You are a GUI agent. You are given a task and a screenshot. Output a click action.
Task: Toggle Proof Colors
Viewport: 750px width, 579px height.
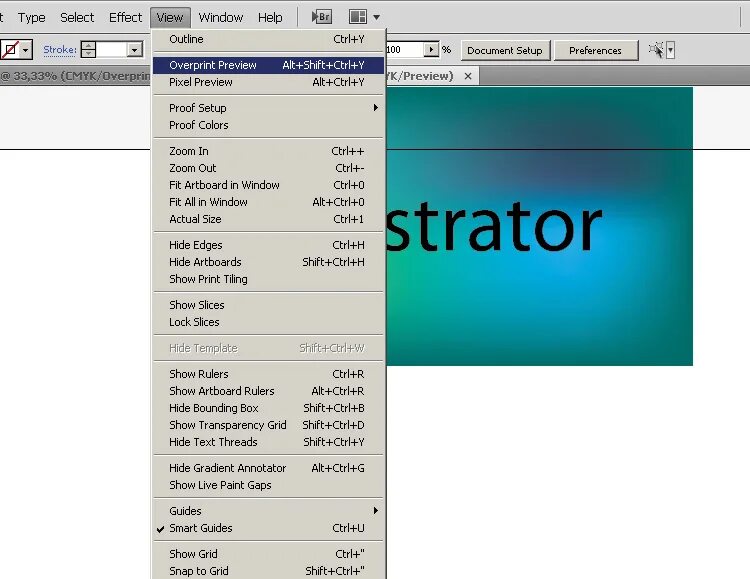pyautogui.click(x=268, y=125)
